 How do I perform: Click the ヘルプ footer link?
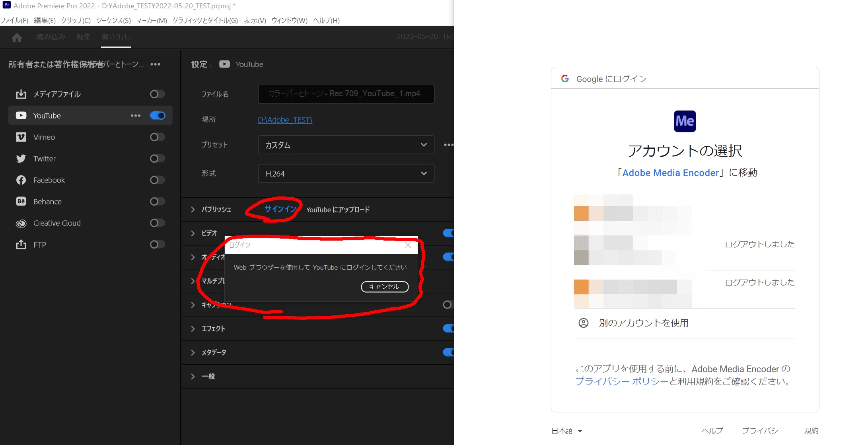pos(712,431)
